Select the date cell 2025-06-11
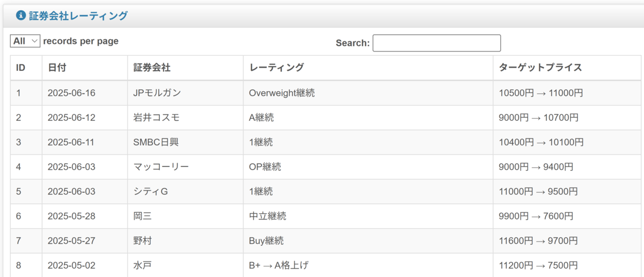Image resolution: width=644 pixels, height=277 pixels. tap(85, 142)
